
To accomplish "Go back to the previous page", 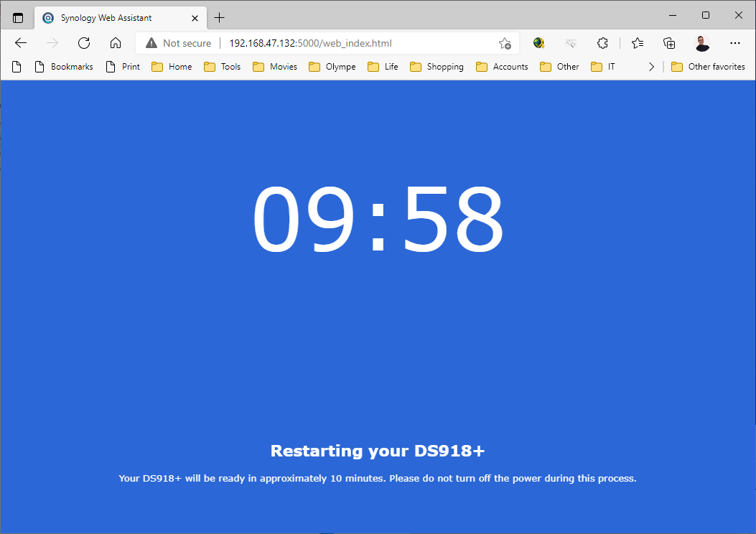I will (x=21, y=43).
